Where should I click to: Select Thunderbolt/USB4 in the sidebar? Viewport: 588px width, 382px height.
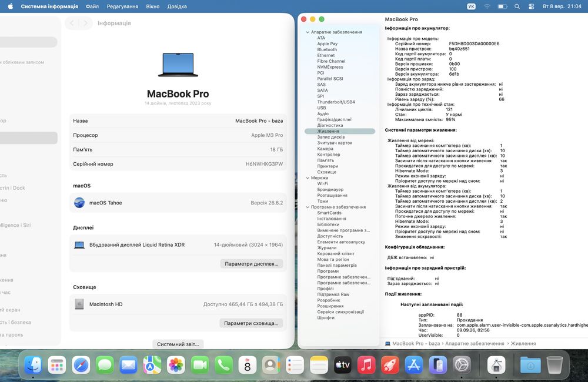pyautogui.click(x=336, y=102)
